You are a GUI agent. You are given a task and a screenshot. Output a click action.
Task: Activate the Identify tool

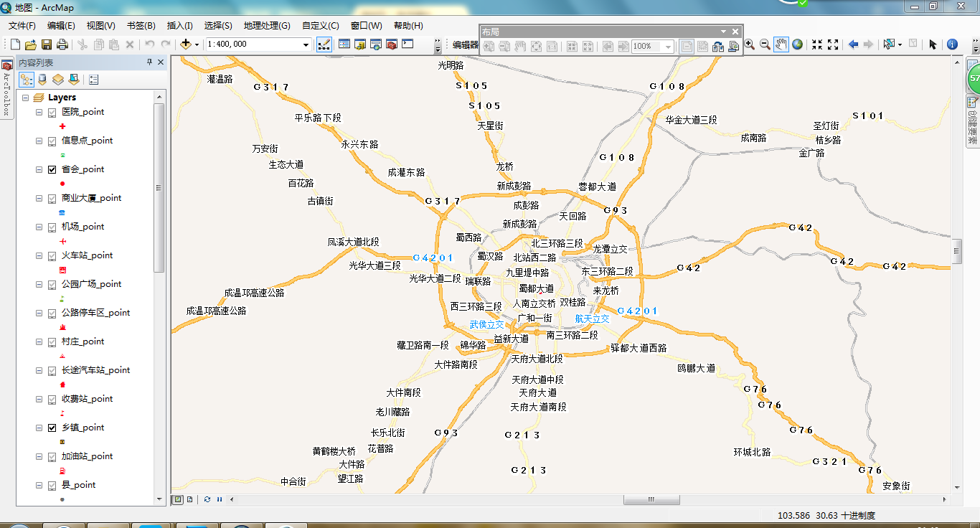pos(953,44)
